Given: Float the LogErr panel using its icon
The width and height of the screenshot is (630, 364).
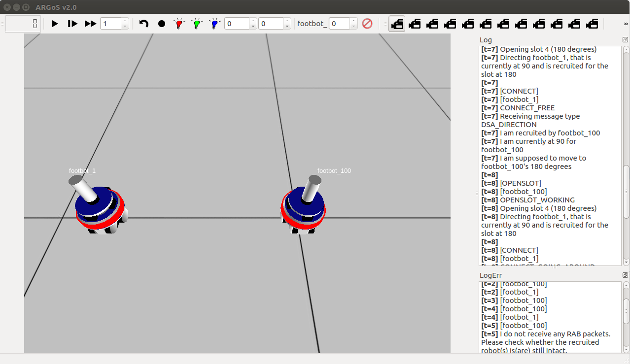Looking at the screenshot, I should [625, 275].
